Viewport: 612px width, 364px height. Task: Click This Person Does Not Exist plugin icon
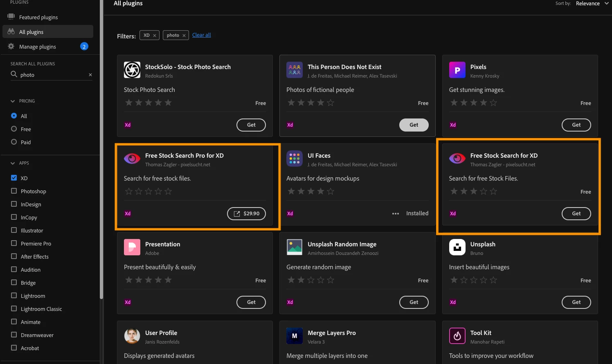click(295, 70)
